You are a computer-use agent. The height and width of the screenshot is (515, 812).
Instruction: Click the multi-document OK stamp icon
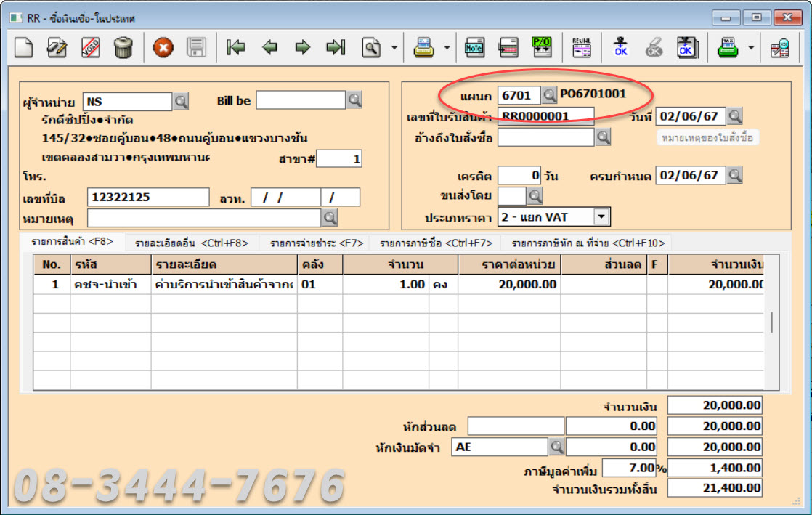click(688, 48)
